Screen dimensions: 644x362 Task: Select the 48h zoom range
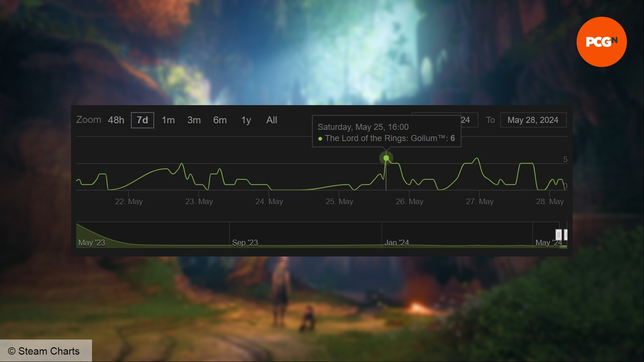point(116,120)
